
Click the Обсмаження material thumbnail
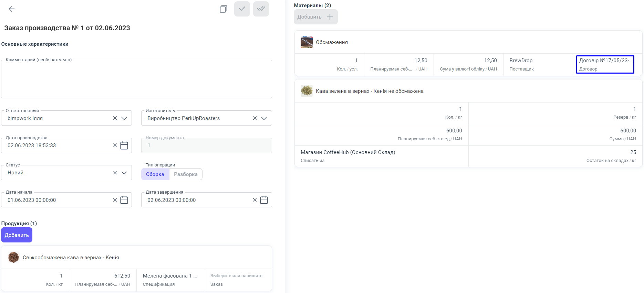tap(307, 42)
